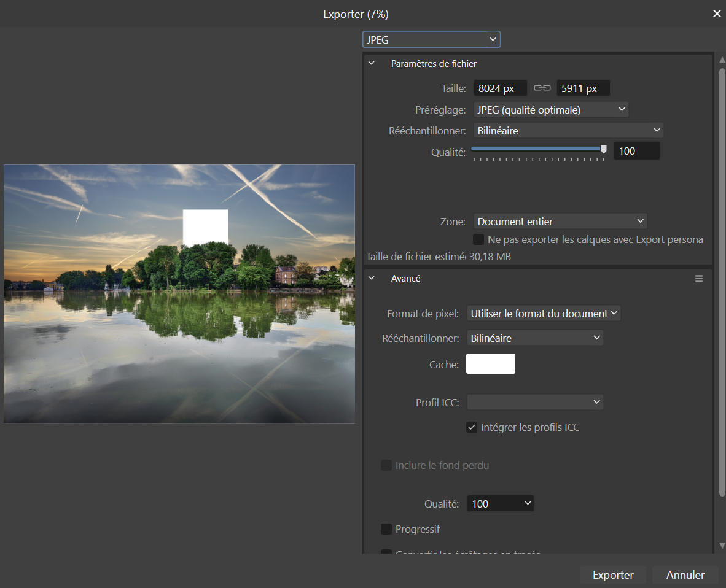Click the Exporter button
This screenshot has height=588, width=726.
click(x=612, y=574)
